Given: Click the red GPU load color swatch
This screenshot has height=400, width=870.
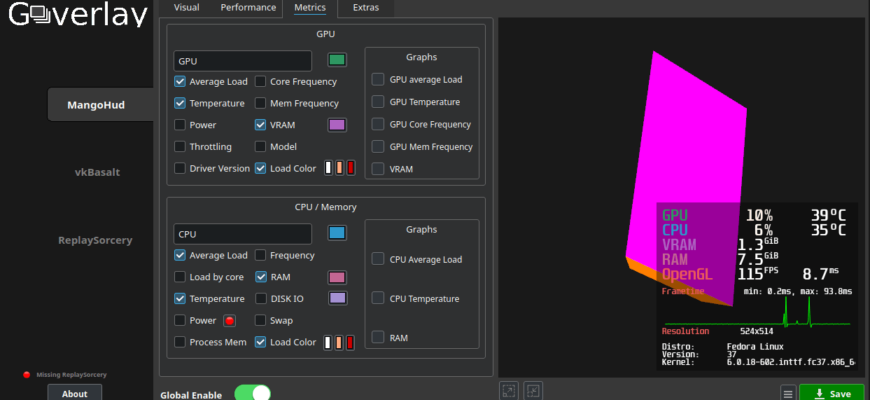Looking at the screenshot, I should [351, 168].
